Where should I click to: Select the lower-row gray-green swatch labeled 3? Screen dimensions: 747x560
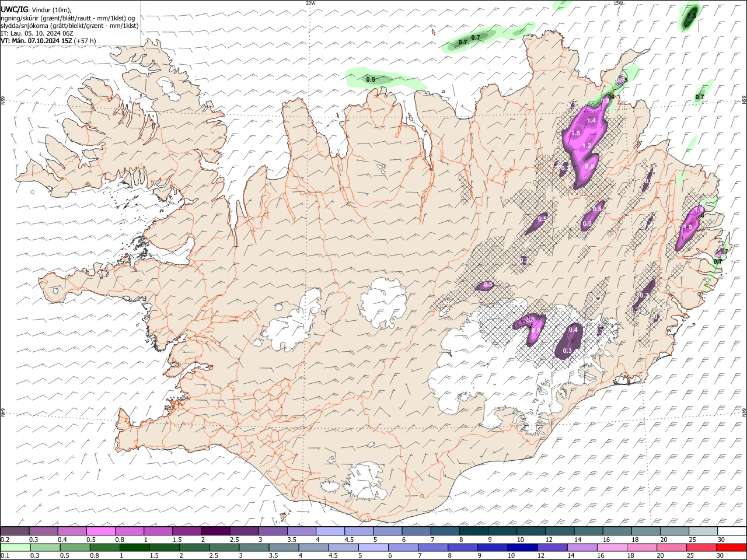tap(254, 547)
